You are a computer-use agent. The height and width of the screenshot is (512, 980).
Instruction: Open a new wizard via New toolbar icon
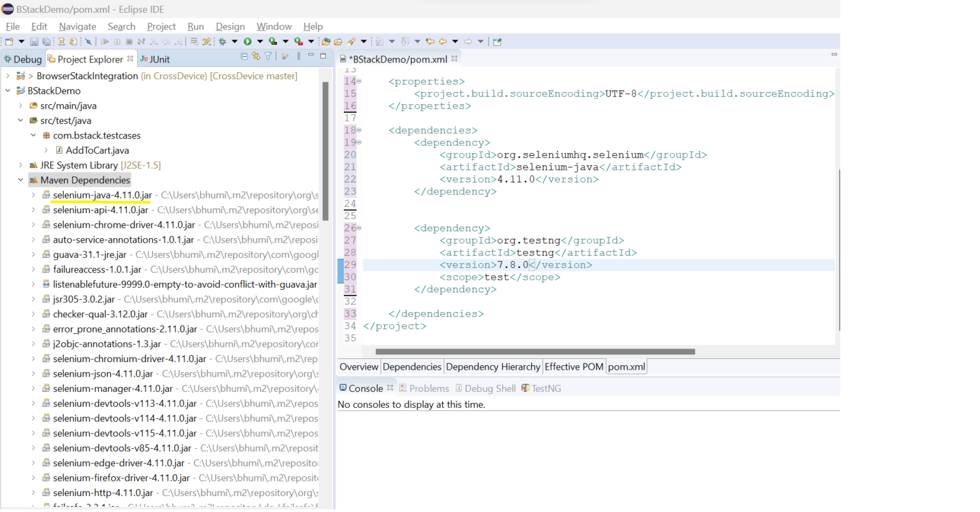(10, 41)
